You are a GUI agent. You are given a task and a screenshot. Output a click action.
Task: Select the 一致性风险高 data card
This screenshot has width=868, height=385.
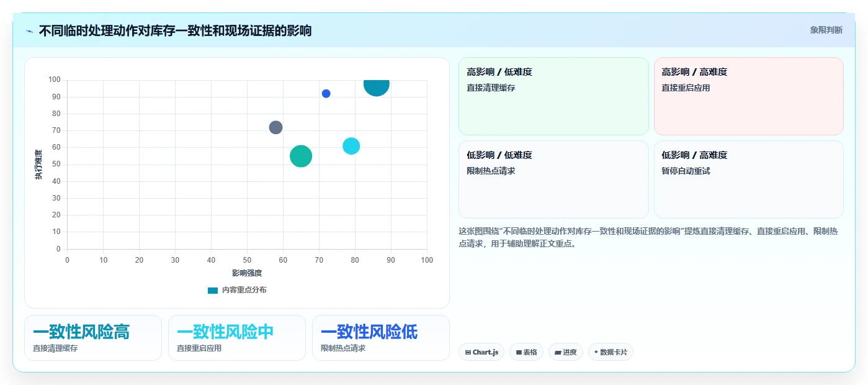click(93, 338)
